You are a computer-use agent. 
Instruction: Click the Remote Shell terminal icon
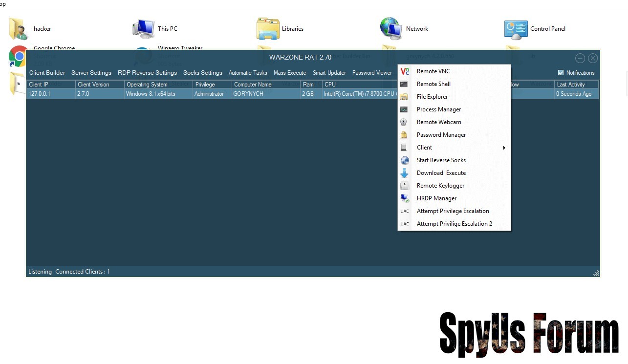tap(404, 84)
